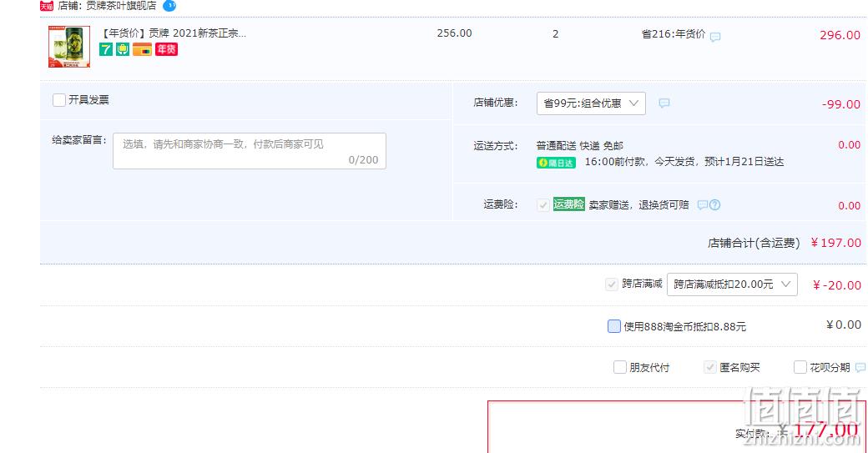Open the 跨店满减抵扣20.00元 dropdown
868x453 pixels.
(732, 284)
